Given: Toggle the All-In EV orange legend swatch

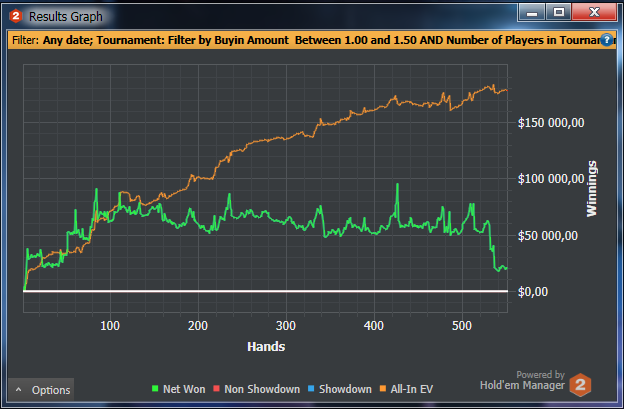Looking at the screenshot, I should point(383,389).
